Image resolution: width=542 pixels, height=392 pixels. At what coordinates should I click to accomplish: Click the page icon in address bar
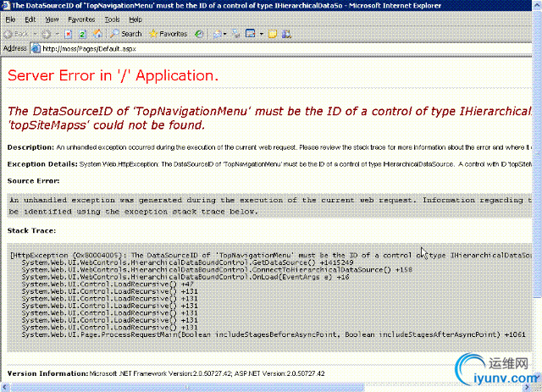(x=36, y=49)
